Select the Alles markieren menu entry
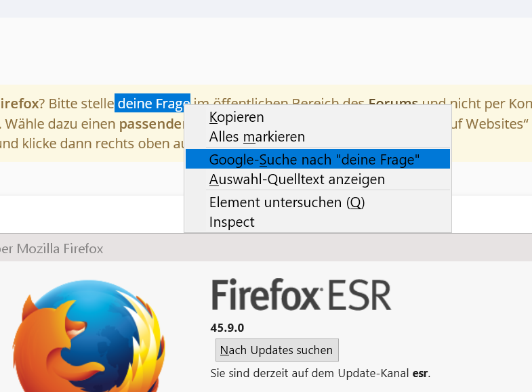 point(257,137)
